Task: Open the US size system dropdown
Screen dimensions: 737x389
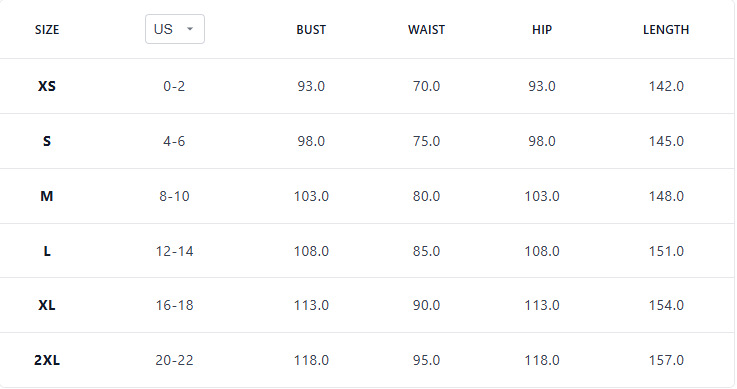Action: [x=174, y=29]
